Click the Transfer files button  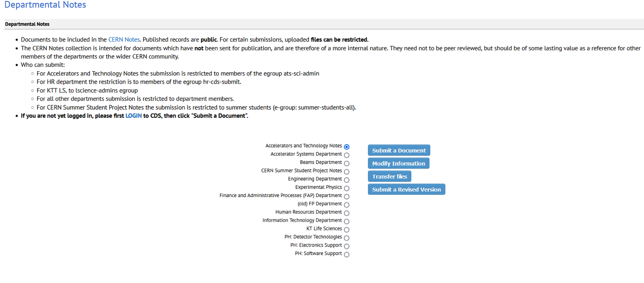389,177
